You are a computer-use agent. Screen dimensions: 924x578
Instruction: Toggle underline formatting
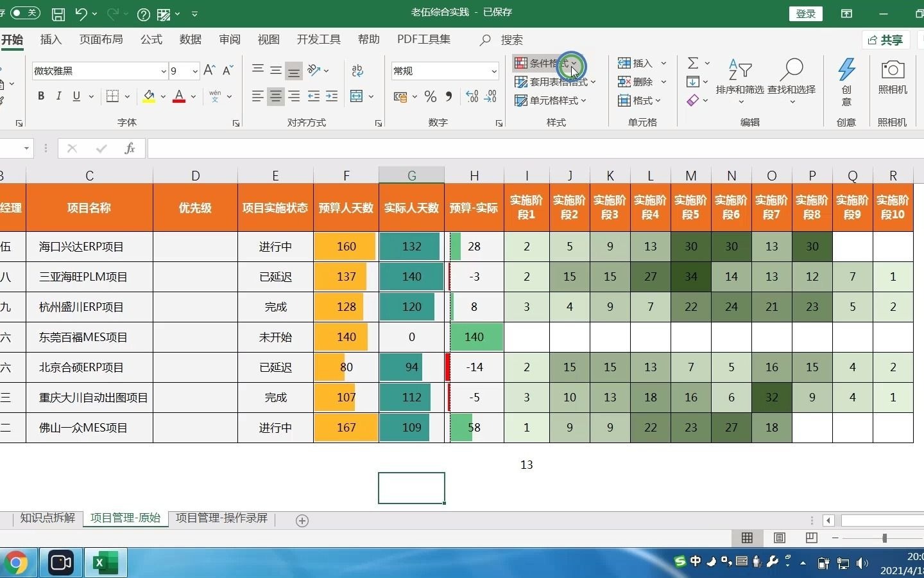point(75,96)
